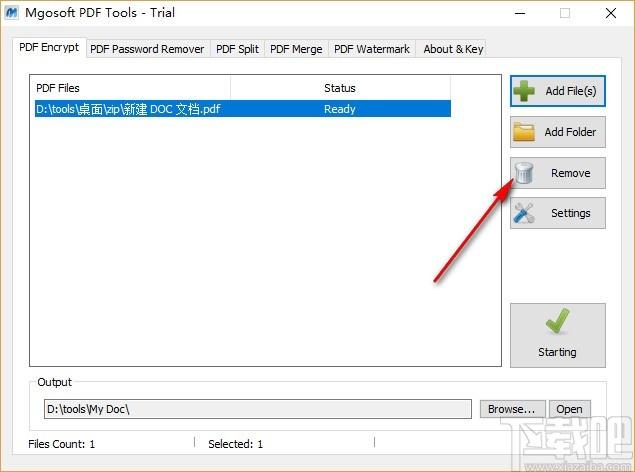
Task: Click the wrench and screwdriver Settings icon
Action: coord(524,213)
